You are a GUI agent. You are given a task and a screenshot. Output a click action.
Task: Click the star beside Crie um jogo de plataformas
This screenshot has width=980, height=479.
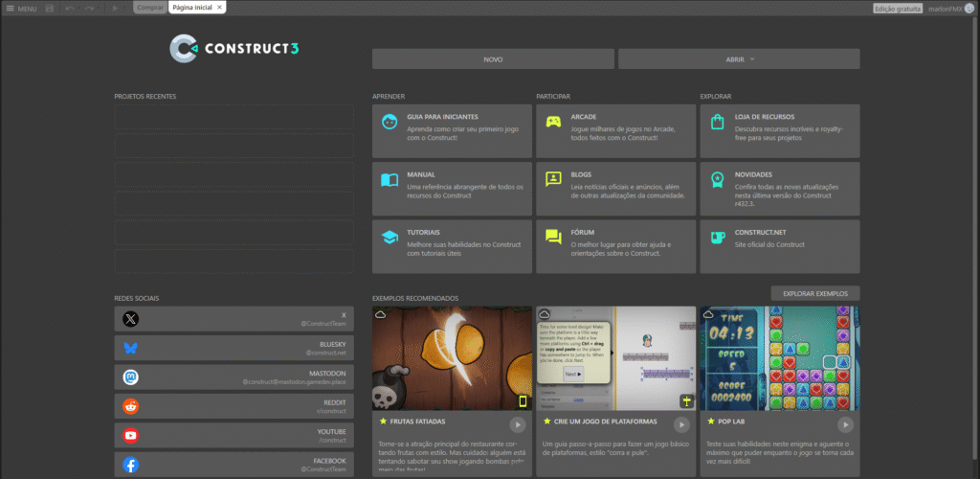coord(546,422)
